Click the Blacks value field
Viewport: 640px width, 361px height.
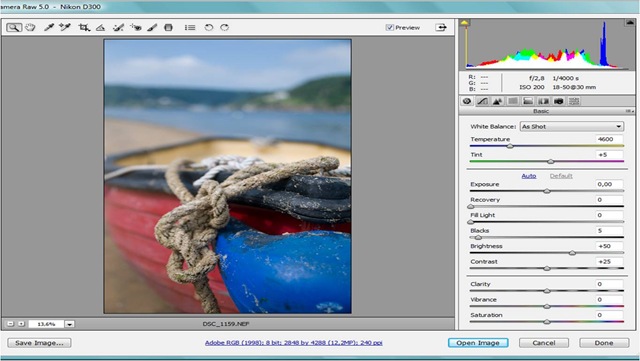tap(609, 231)
